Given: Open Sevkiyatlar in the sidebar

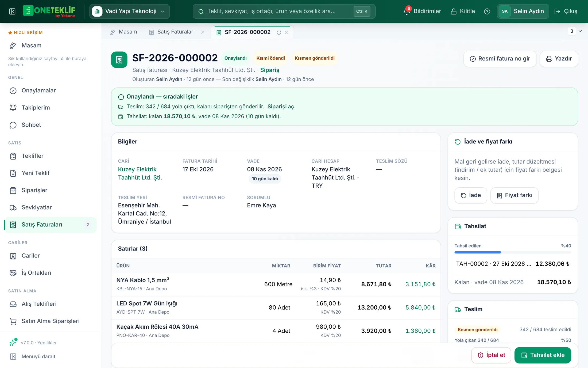Looking at the screenshot, I should click(x=51, y=207).
